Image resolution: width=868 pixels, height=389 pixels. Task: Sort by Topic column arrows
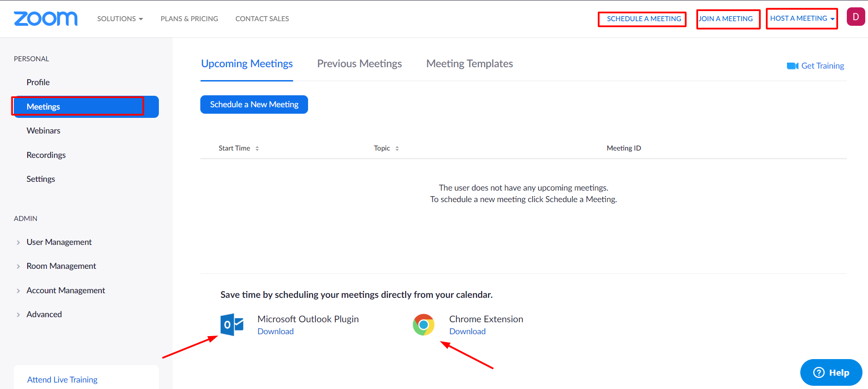point(397,148)
